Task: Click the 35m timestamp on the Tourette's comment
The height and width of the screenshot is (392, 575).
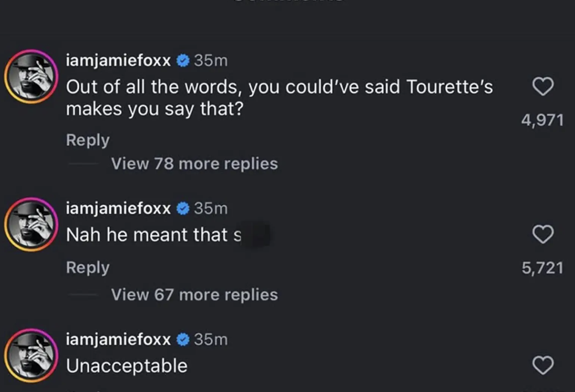Action: 211,60
